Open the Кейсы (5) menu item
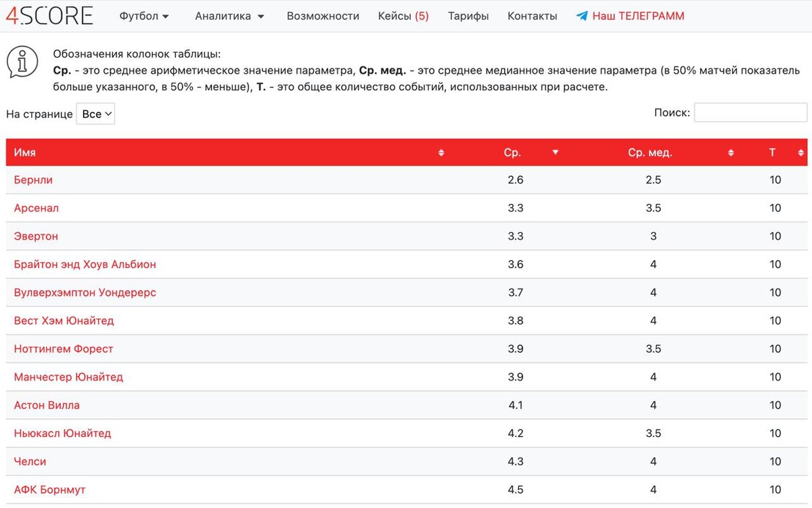 403,16
